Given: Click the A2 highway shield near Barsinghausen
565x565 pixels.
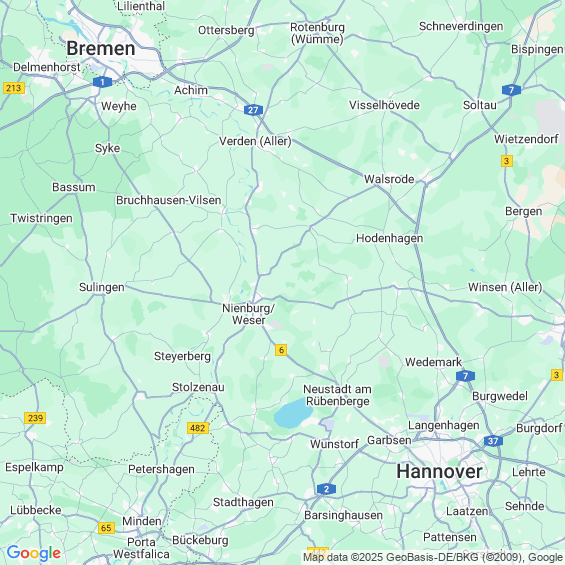Looking at the screenshot, I should click(326, 489).
